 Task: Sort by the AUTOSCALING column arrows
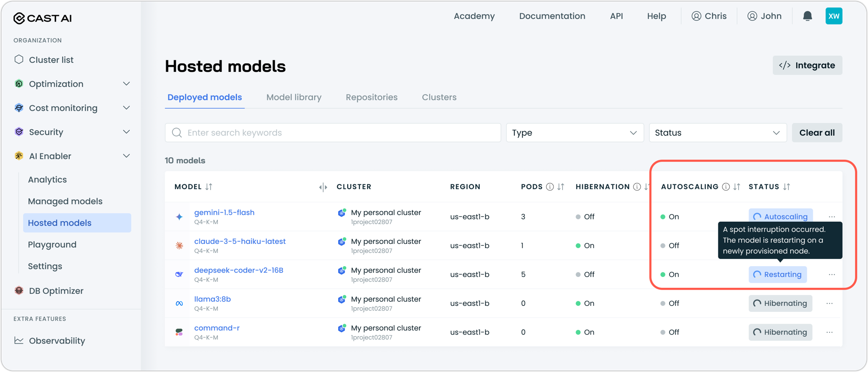coord(737,187)
